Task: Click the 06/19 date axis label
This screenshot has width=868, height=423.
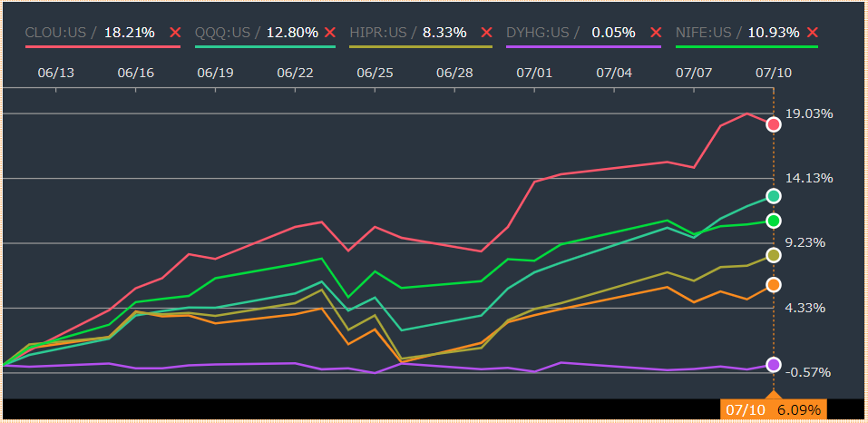Action: [x=215, y=74]
